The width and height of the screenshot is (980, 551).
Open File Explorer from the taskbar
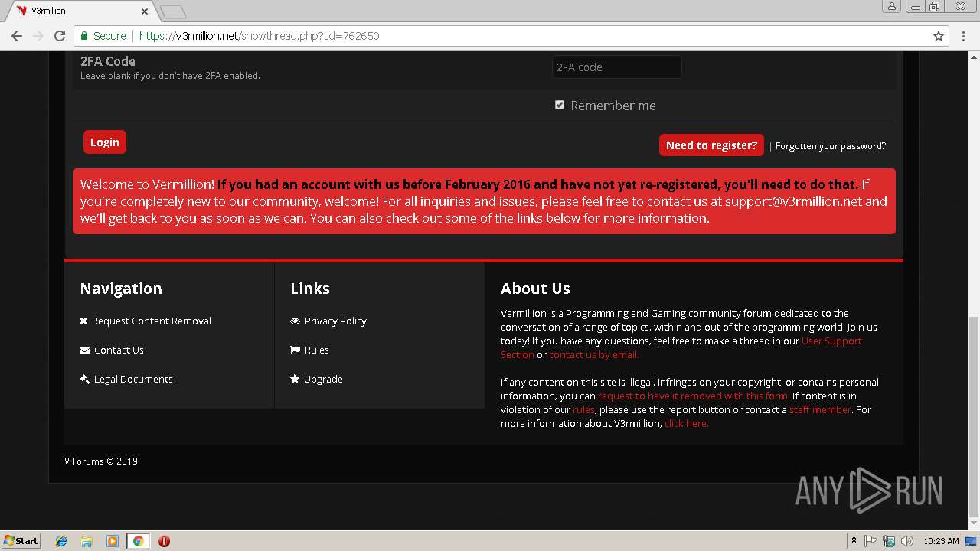coord(87,541)
